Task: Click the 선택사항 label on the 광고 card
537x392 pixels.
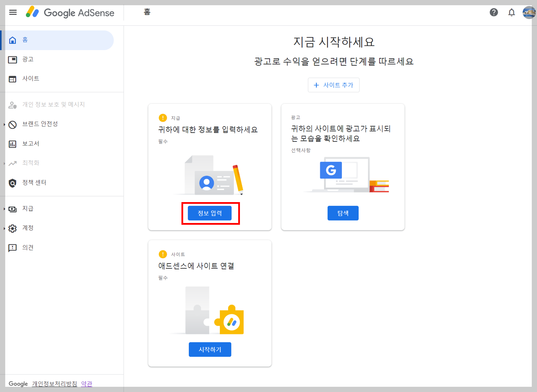Action: (301, 150)
